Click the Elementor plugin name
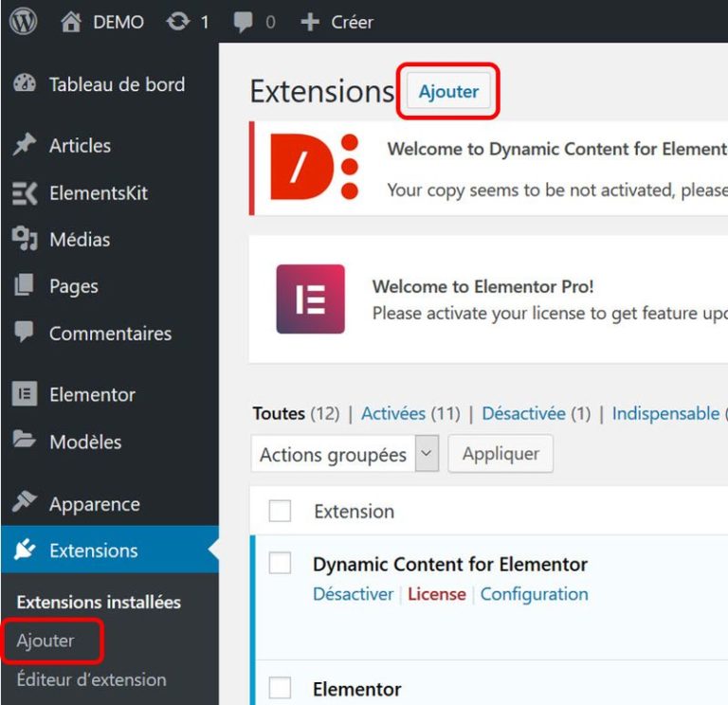 pos(356,689)
